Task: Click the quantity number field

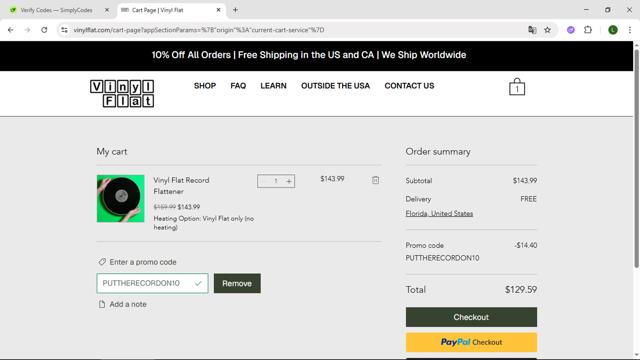Action: click(276, 181)
